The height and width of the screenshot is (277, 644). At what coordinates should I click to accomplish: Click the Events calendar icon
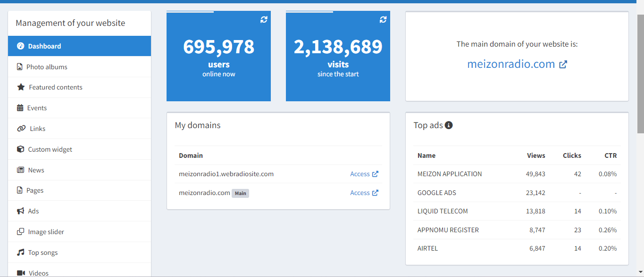pyautogui.click(x=20, y=108)
